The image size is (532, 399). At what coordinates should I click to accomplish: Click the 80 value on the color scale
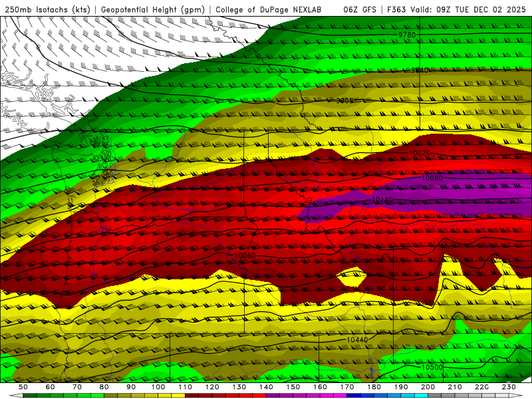tap(104, 387)
